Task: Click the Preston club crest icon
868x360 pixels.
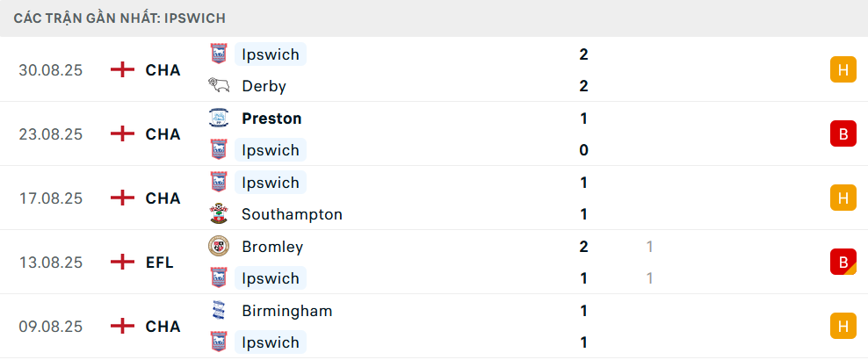Action: (218, 119)
